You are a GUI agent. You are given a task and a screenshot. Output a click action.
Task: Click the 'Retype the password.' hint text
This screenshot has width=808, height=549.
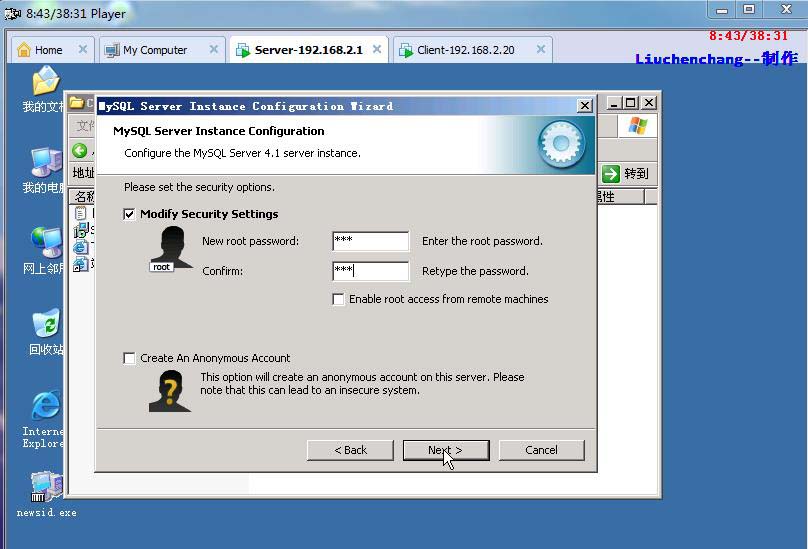475,271
